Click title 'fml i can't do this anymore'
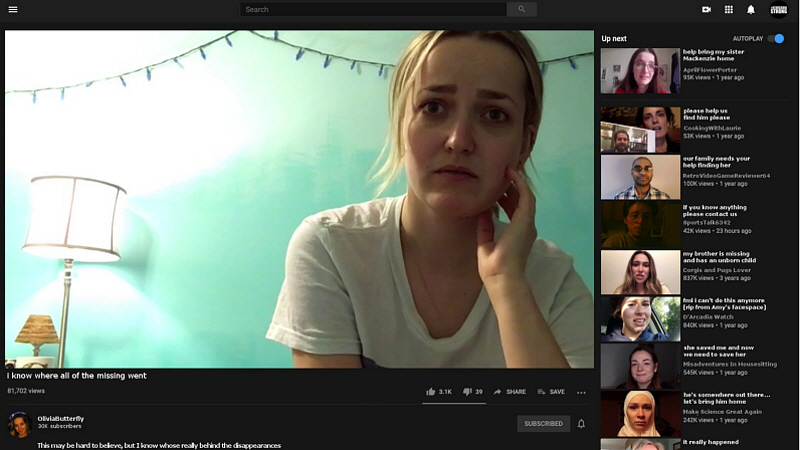The width and height of the screenshot is (800, 450). tap(724, 304)
